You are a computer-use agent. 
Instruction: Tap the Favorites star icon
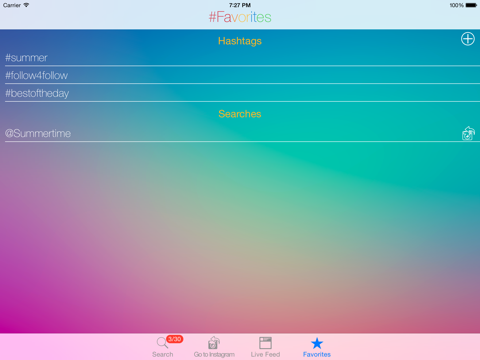317,343
